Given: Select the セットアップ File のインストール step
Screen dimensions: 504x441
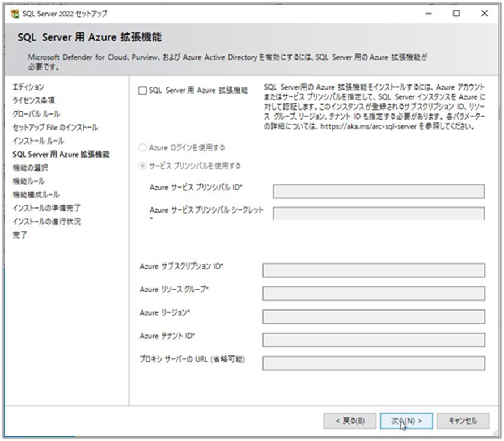Looking at the screenshot, I should pyautogui.click(x=56, y=128).
